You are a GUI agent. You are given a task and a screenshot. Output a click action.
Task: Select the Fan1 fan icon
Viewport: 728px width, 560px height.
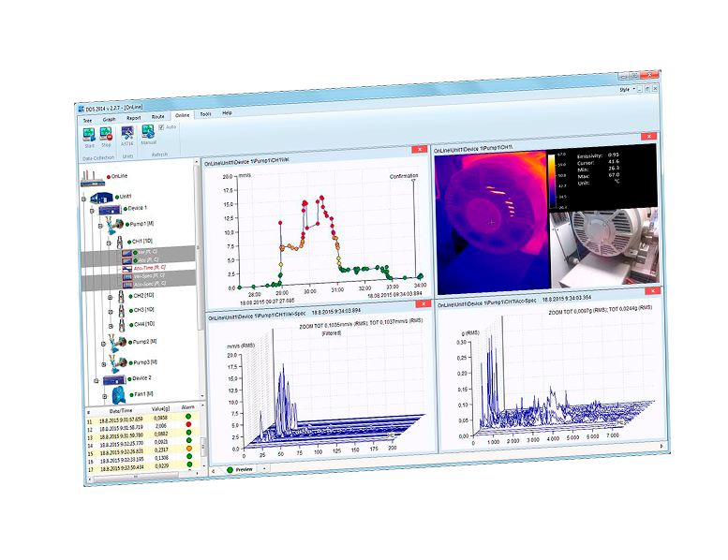pyautogui.click(x=119, y=395)
